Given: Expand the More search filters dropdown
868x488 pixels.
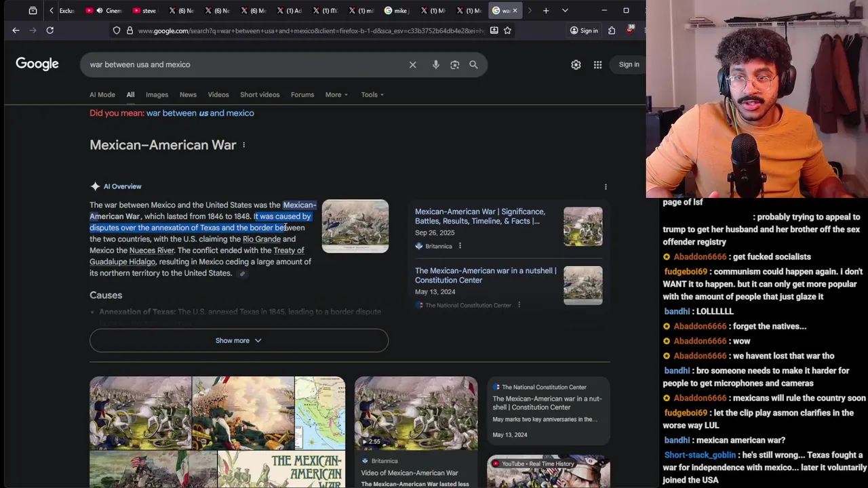Looking at the screenshot, I should 336,95.
